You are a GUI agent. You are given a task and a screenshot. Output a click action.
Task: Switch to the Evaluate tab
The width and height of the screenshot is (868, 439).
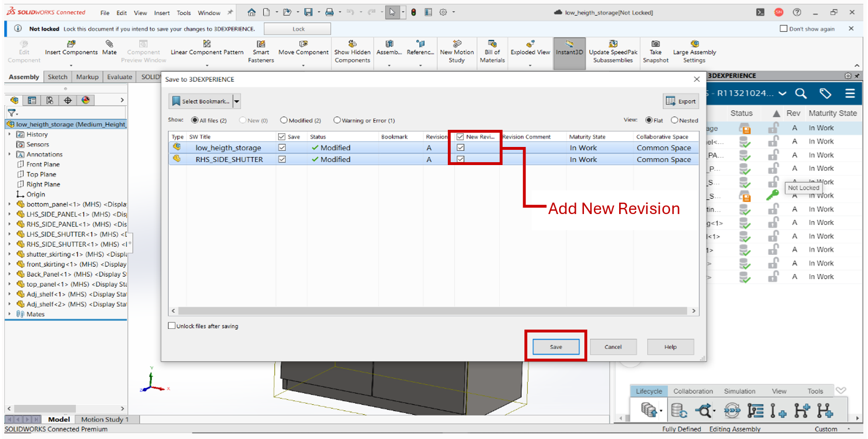click(119, 77)
